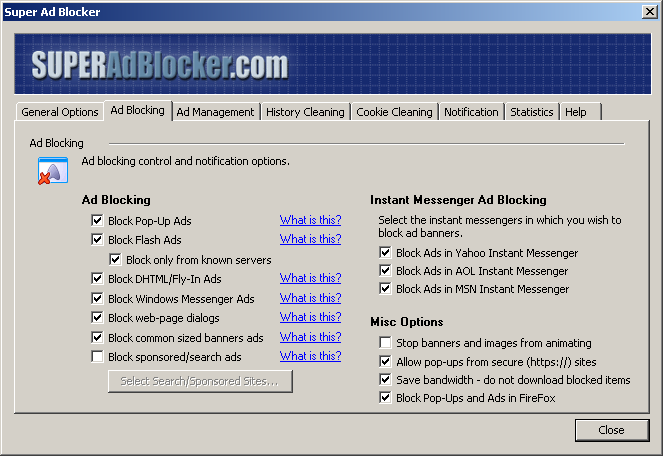This screenshot has height=456, width=663.
Task: Click the SUPERAdBlocker.com banner logo
Action: tap(159, 65)
